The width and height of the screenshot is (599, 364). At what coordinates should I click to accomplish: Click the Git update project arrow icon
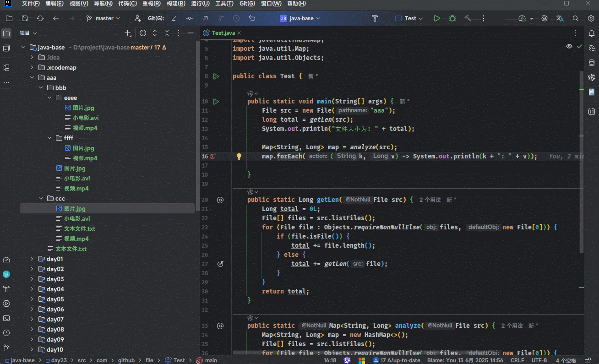174,18
